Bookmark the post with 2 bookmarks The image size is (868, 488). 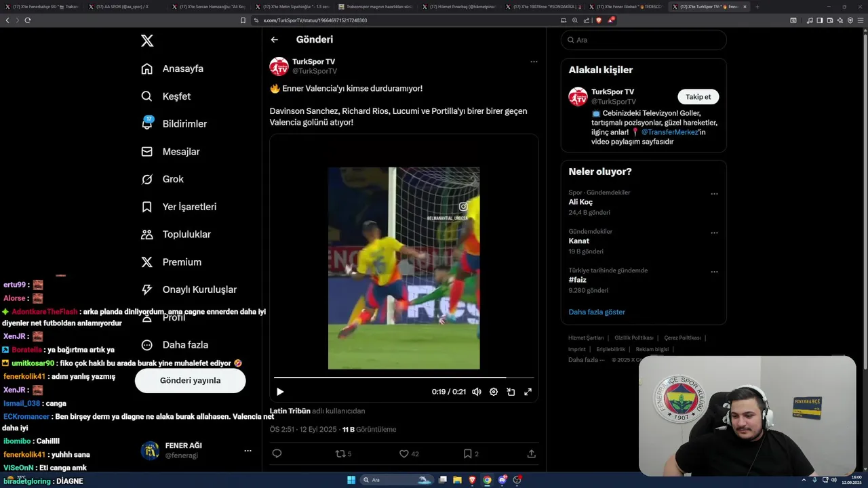point(471,453)
